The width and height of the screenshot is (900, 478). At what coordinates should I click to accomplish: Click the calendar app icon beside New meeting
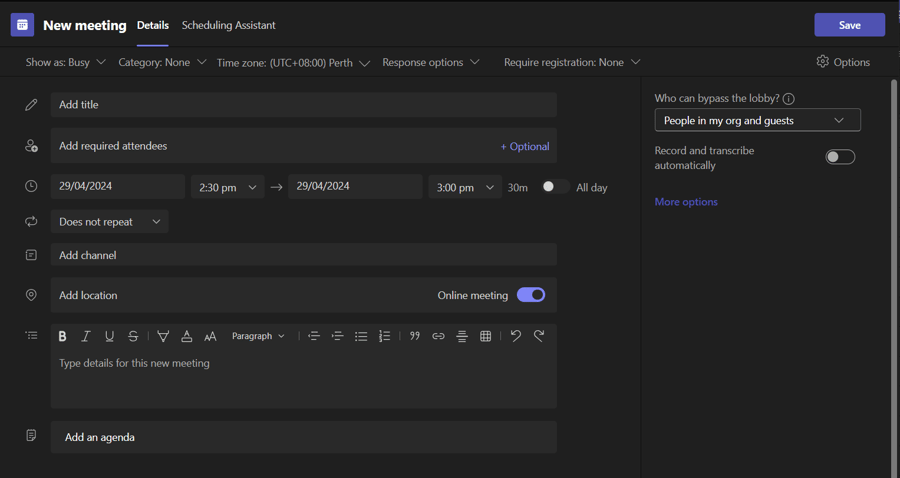coord(22,25)
